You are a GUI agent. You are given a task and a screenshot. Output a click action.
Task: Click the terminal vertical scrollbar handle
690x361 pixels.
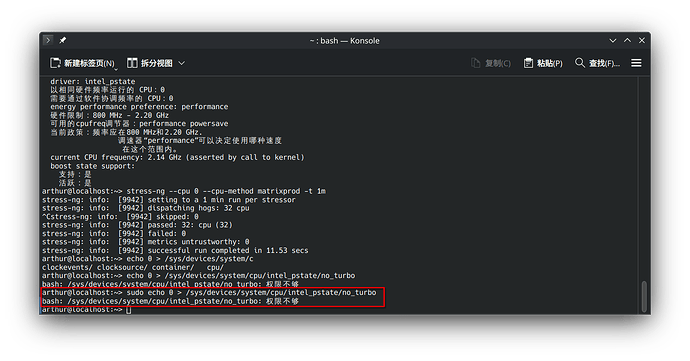(x=644, y=296)
